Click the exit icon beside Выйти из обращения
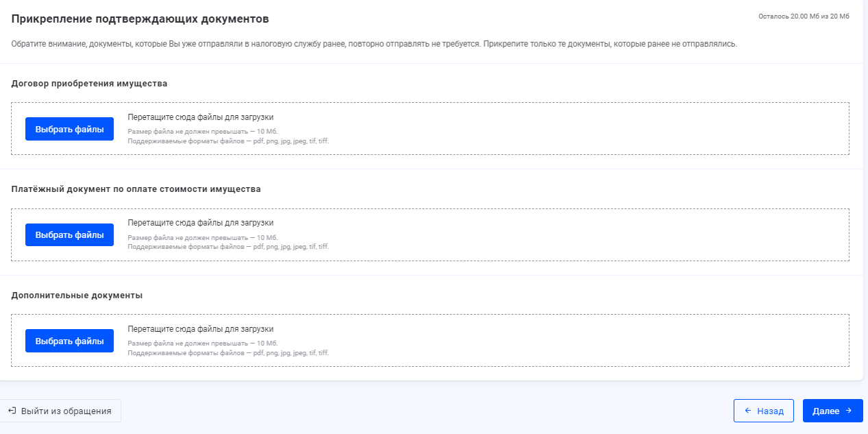 12,411
